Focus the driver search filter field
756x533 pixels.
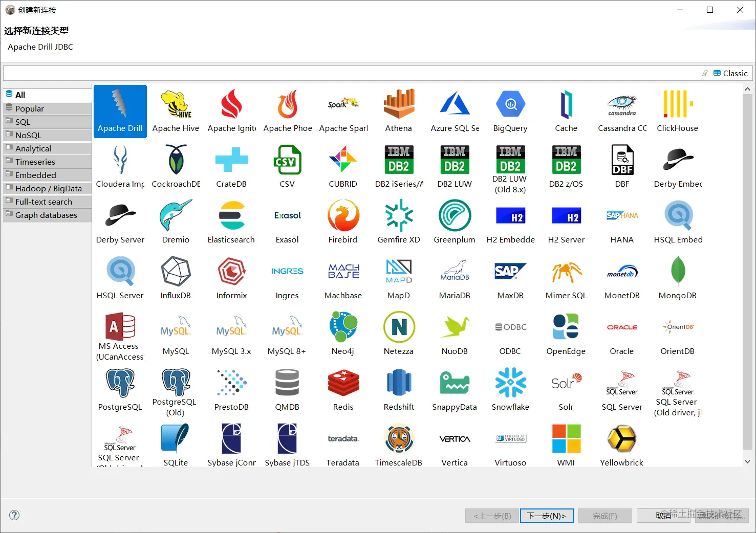point(351,73)
